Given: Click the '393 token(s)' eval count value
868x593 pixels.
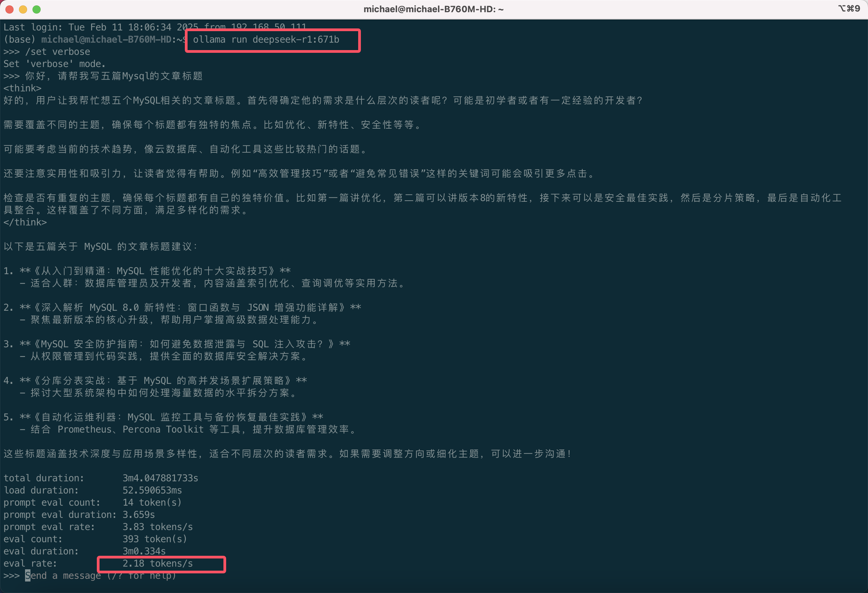Looking at the screenshot, I should (155, 539).
